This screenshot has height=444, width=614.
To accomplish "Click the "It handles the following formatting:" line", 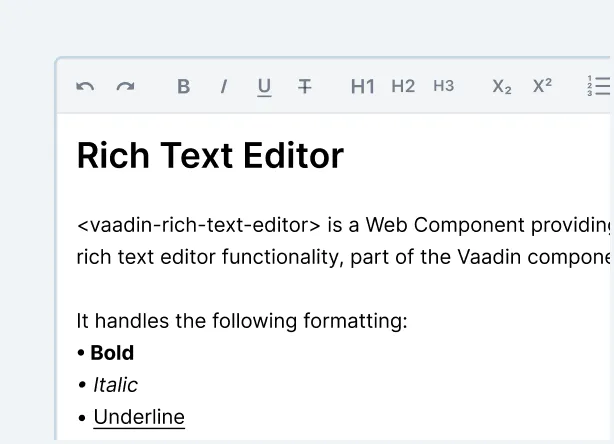I will (242, 321).
